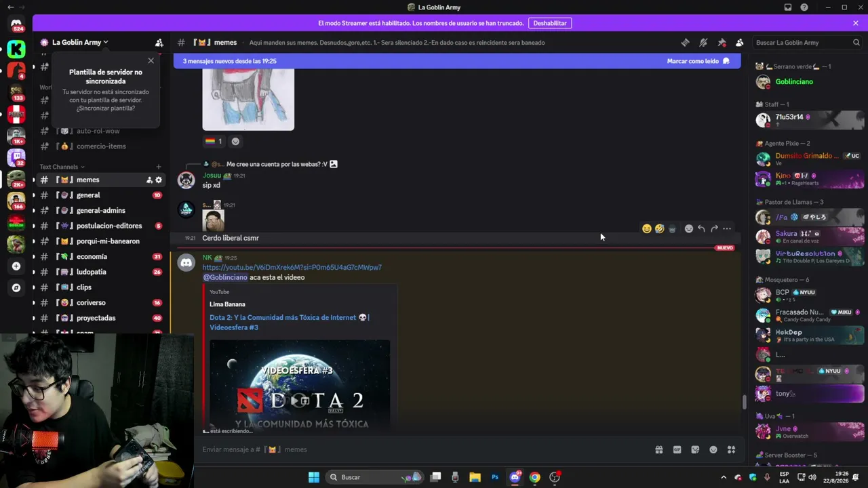Open the GIF picker
Screen dimensions: 868x488
(677, 449)
